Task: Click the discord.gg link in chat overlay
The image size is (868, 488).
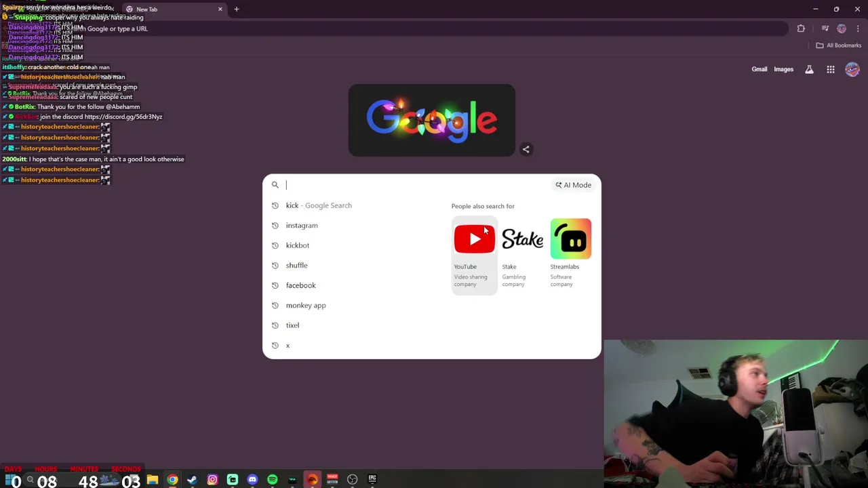Action: pyautogui.click(x=123, y=117)
